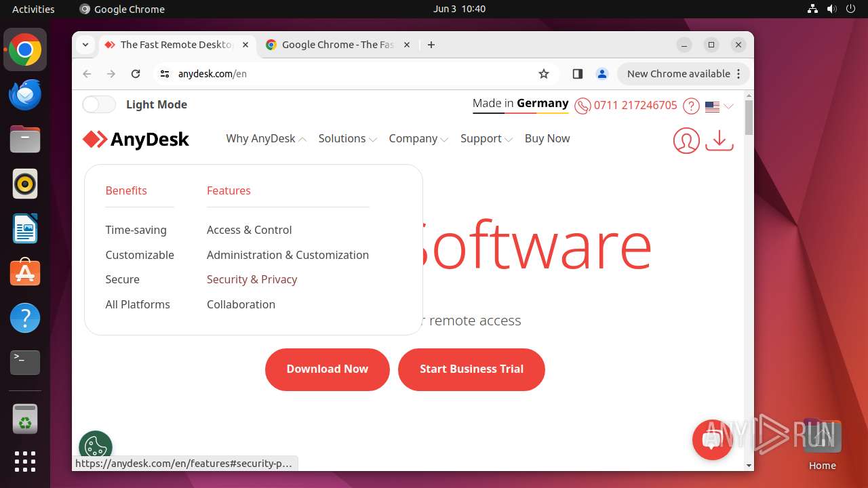
Task: Select Secure under Benefits
Action: click(x=122, y=279)
